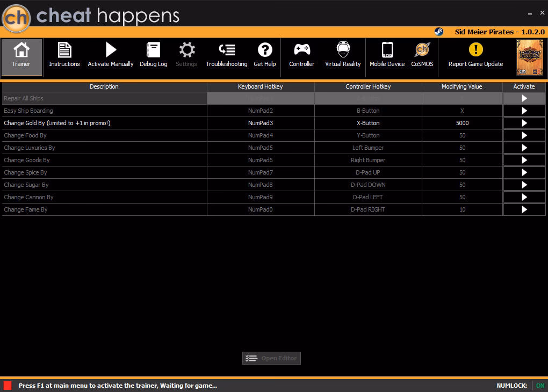Select the Repair All Ships row

click(273, 98)
